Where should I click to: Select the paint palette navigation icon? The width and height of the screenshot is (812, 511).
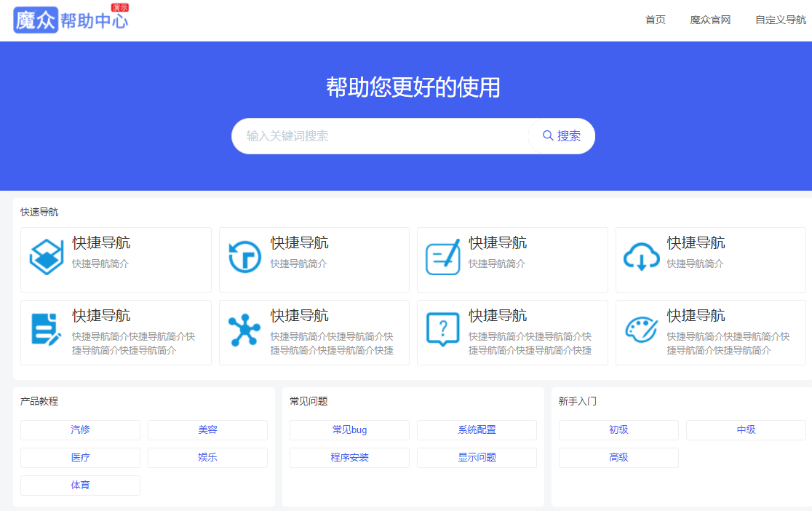(642, 329)
